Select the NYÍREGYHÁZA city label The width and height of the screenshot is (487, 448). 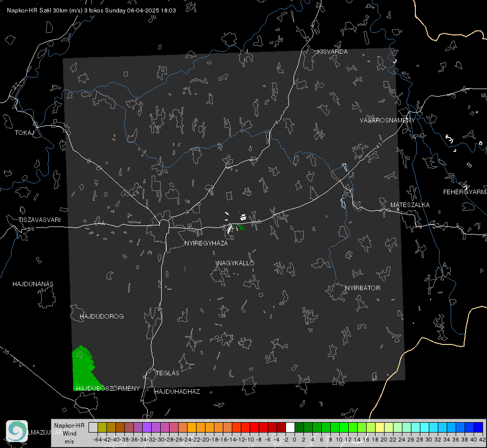coord(206,243)
